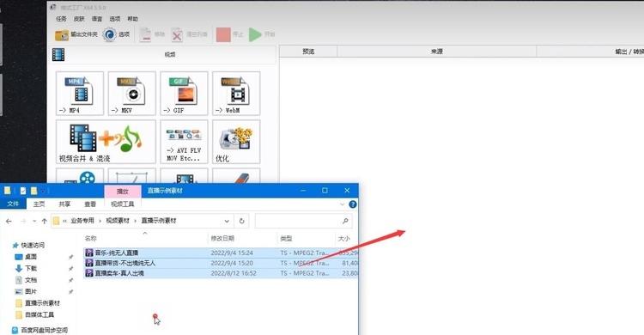Switch to the pink 播放 tab
The width and height of the screenshot is (644, 335).
[x=123, y=192]
